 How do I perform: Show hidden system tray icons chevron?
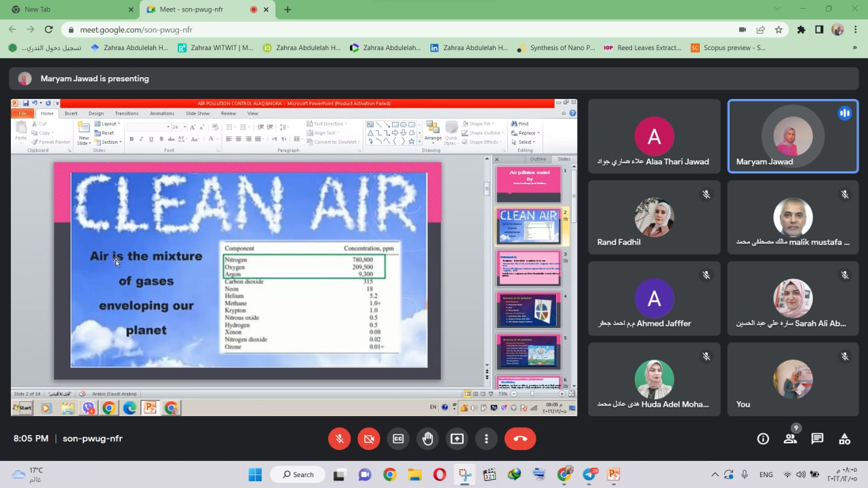click(714, 474)
